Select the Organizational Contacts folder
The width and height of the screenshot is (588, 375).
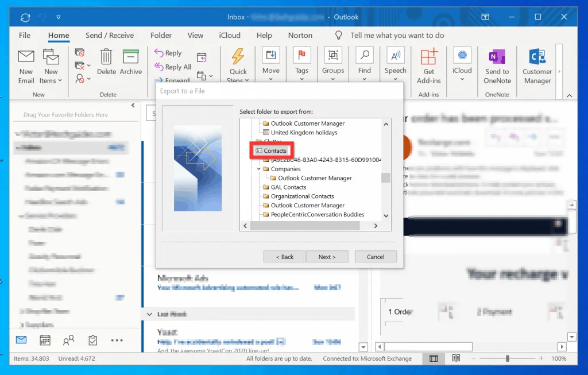click(x=302, y=196)
